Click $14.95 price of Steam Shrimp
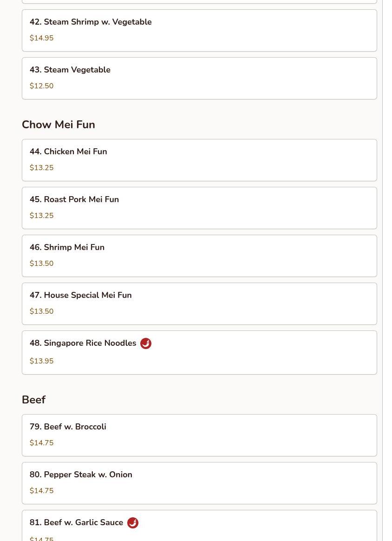The height and width of the screenshot is (541, 392). (x=41, y=38)
